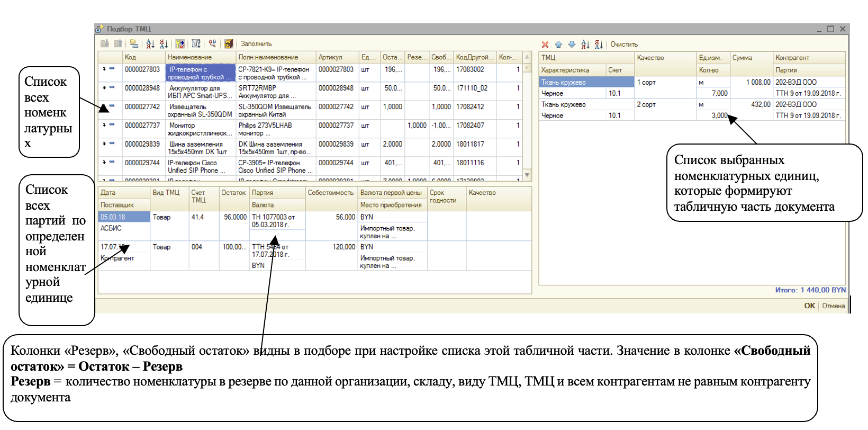868x430 pixels.
Task: Click the Отмена button
Action: (833, 306)
